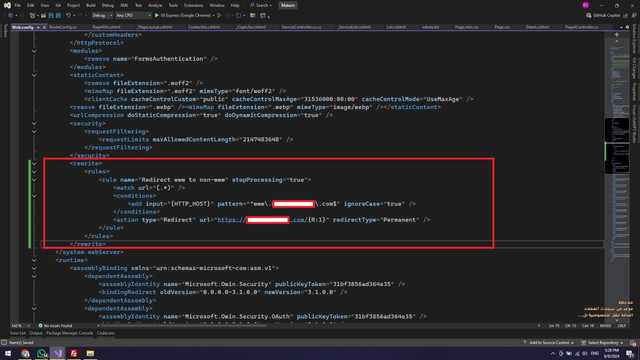Click ENG language indicator in system tray

(595, 353)
